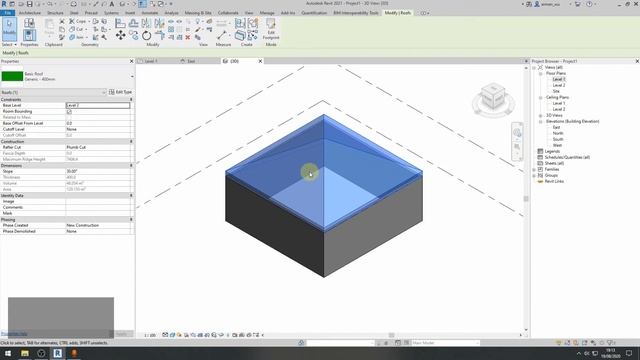Screen dimensions: 640x360
Task: Click the Cope geometry tool
Action: coord(78,21)
